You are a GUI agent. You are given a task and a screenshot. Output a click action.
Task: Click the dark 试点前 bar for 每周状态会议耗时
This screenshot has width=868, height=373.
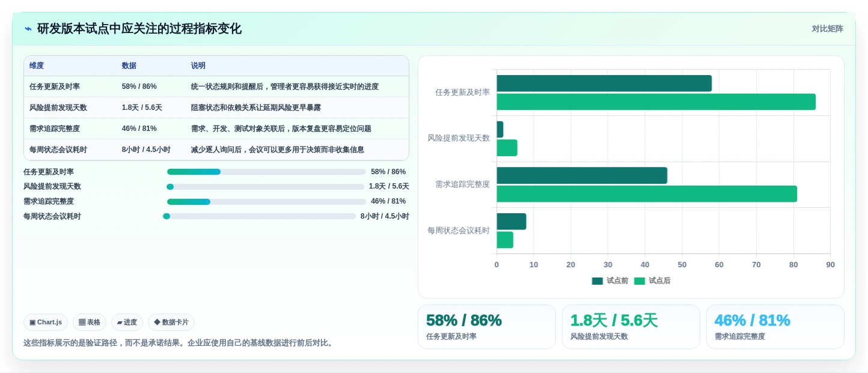point(512,222)
